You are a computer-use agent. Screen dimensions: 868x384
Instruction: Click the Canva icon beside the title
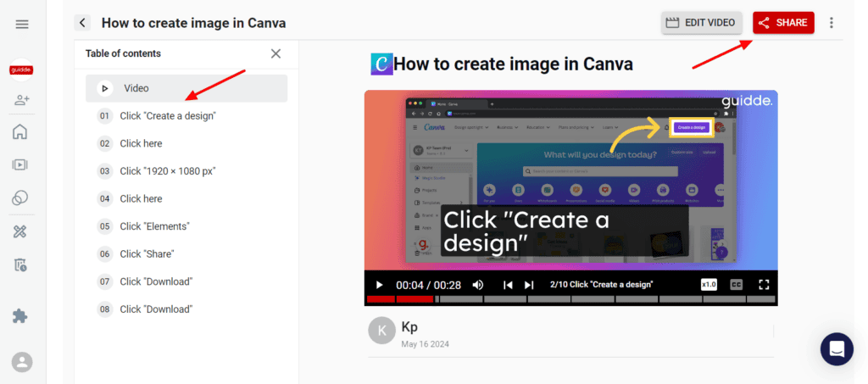(x=381, y=64)
